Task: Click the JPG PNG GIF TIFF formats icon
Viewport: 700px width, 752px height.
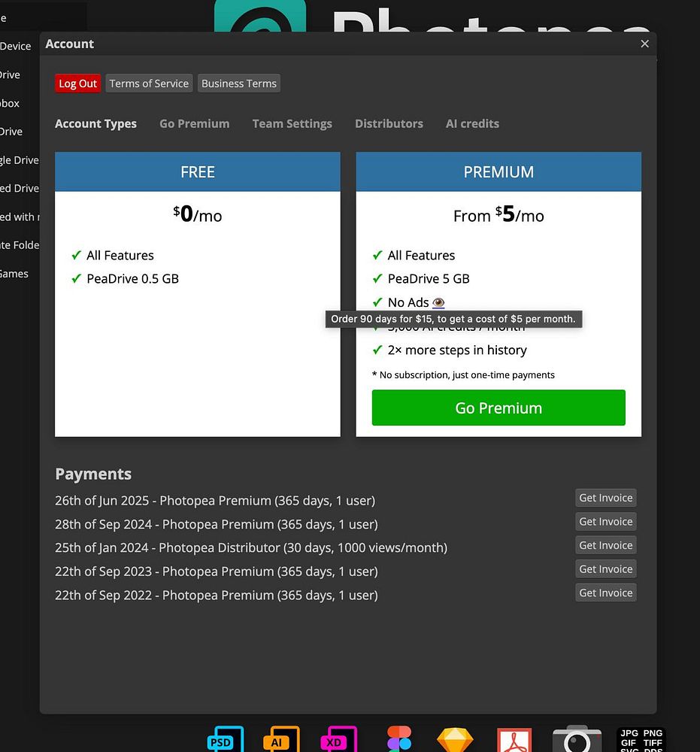Action: (x=641, y=739)
